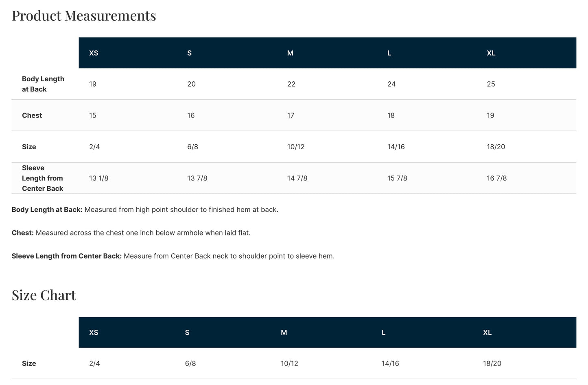Select the Body Length at Back row label
Image resolution: width=588 pixels, height=385 pixels.
point(43,84)
